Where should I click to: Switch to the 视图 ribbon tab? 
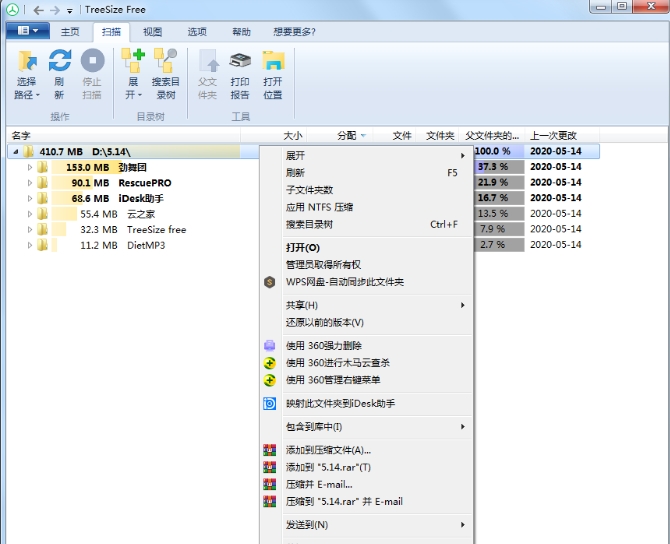coord(153,32)
